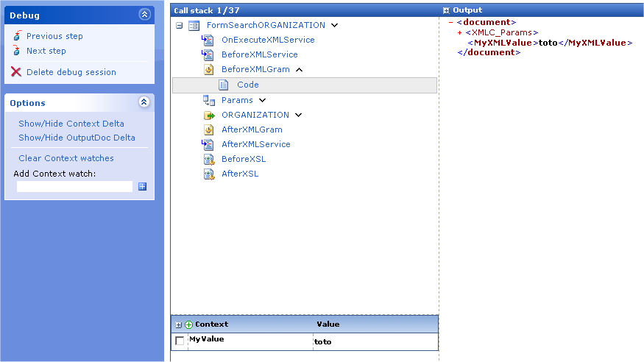The height and width of the screenshot is (362, 644).
Task: Collapse the Debug panel
Action: [144, 15]
